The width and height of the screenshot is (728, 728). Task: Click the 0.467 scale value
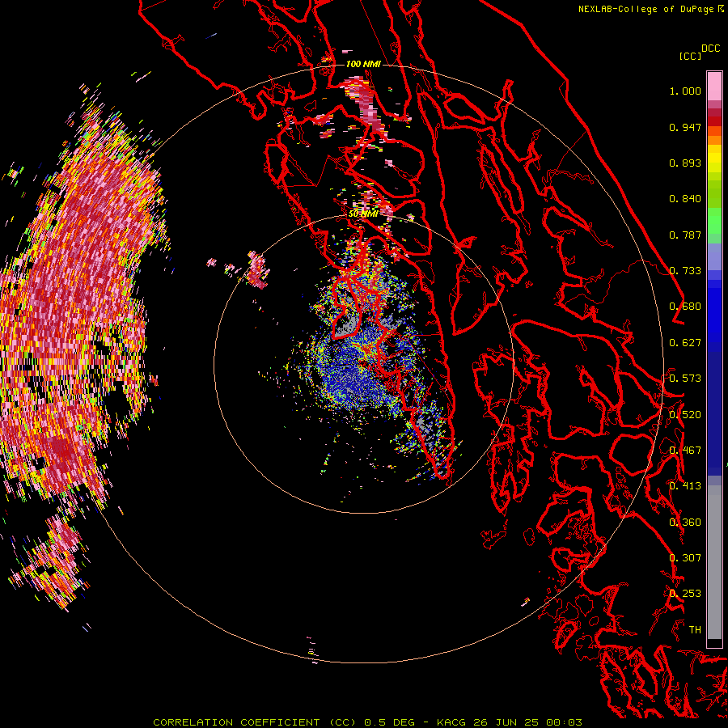[x=685, y=451]
